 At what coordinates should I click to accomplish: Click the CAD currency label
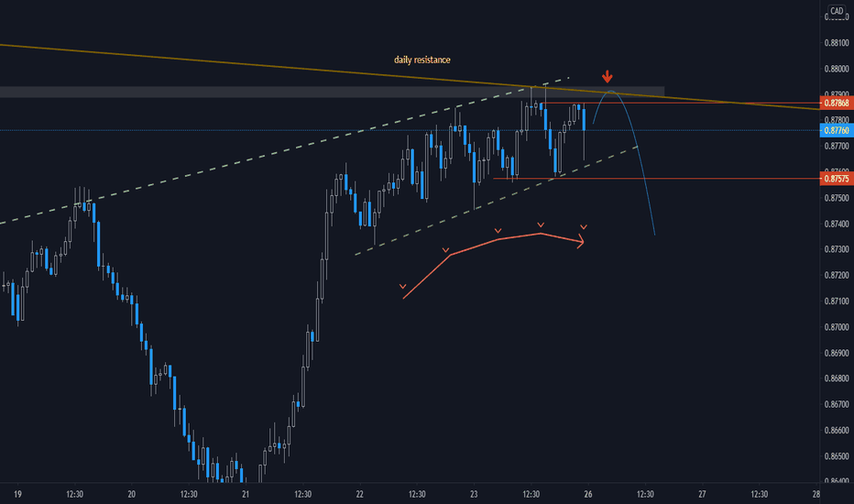tap(836, 11)
